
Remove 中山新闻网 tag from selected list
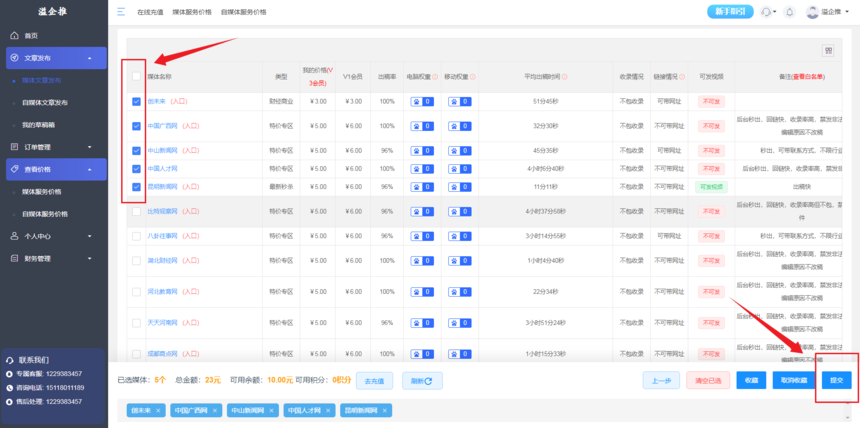[x=271, y=410]
